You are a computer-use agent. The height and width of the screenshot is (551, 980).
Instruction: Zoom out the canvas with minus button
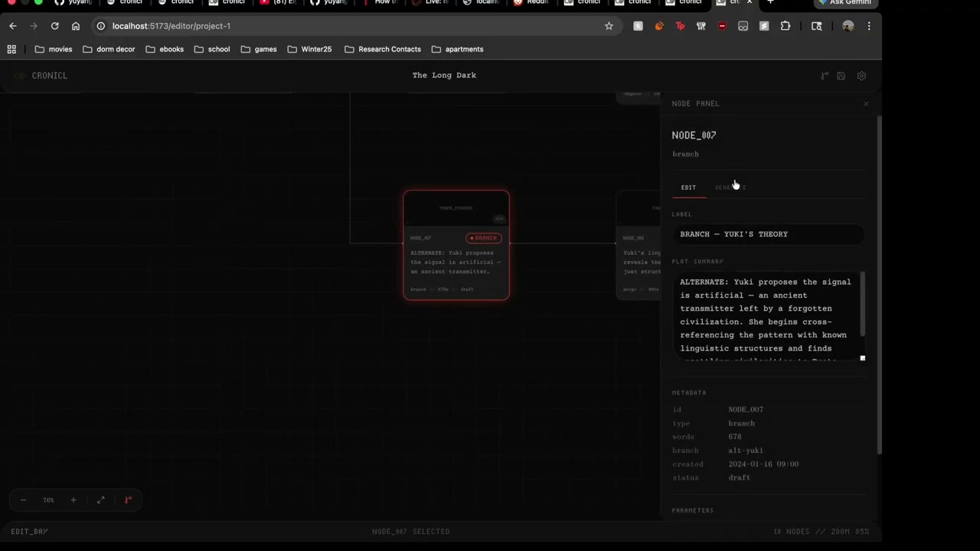(23, 500)
